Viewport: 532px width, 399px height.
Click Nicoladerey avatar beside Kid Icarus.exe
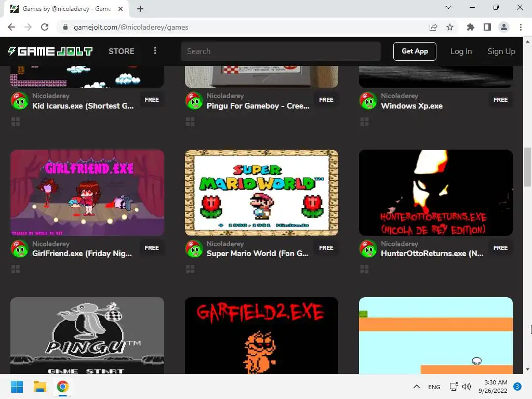(x=20, y=101)
